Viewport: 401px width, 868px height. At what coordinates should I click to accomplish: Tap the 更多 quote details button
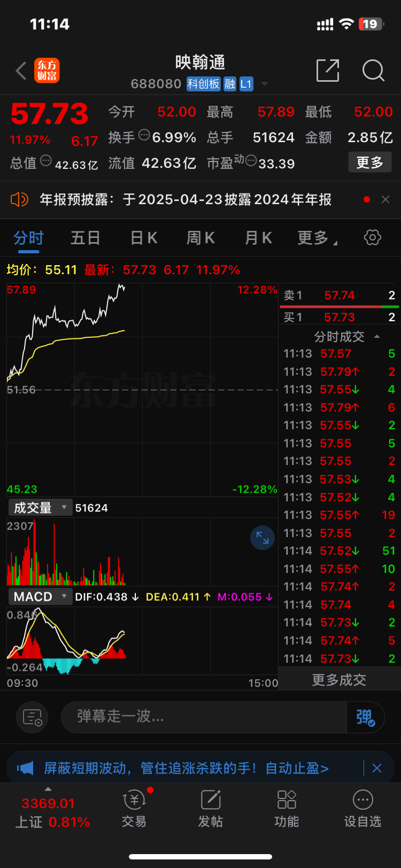[x=370, y=162]
